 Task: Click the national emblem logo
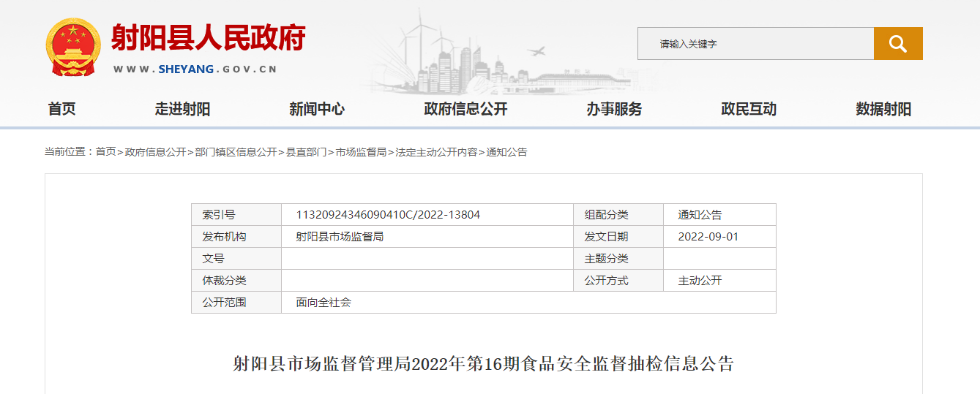click(72, 47)
